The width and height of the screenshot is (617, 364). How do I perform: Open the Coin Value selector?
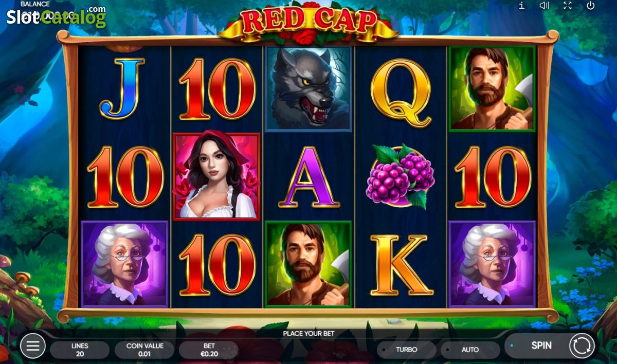[145, 350]
